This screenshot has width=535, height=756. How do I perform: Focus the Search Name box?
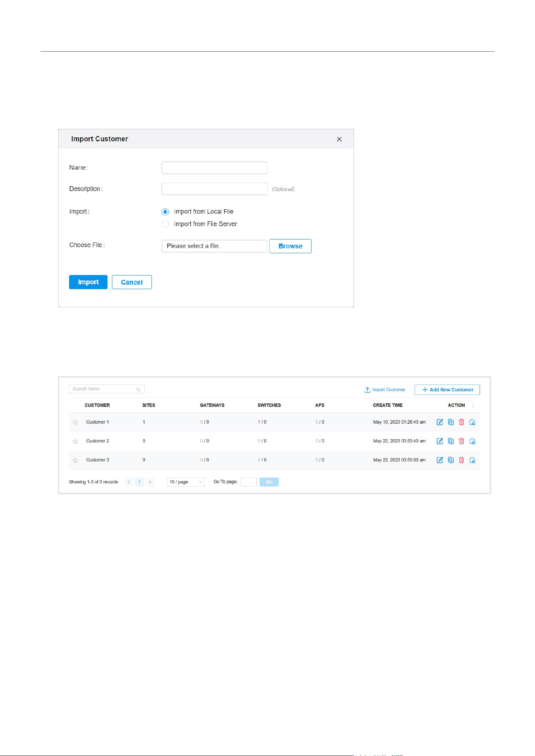coord(107,389)
